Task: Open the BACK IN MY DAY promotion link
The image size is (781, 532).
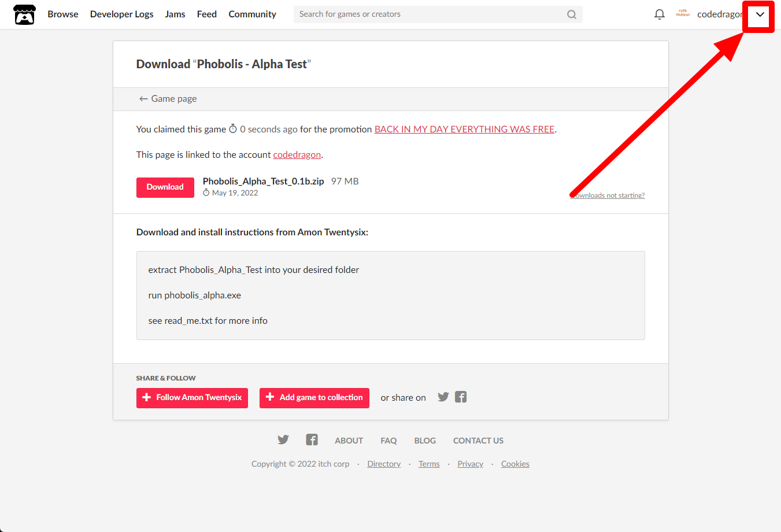Action: point(464,130)
